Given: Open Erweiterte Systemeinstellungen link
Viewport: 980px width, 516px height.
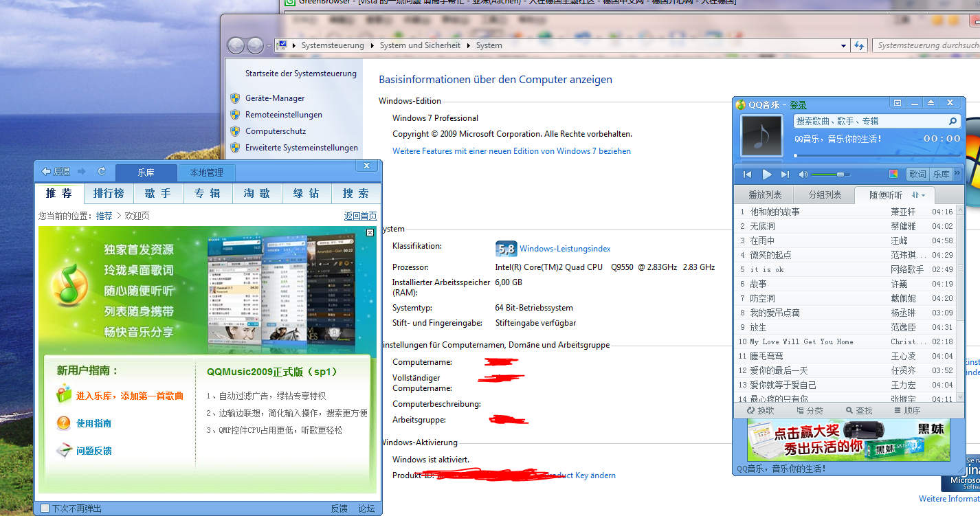Looking at the screenshot, I should [x=302, y=148].
